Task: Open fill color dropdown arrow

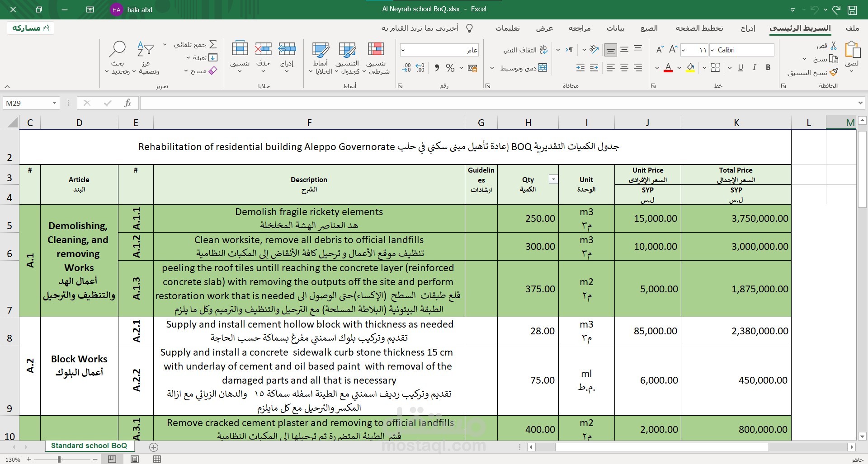Action: (679, 68)
